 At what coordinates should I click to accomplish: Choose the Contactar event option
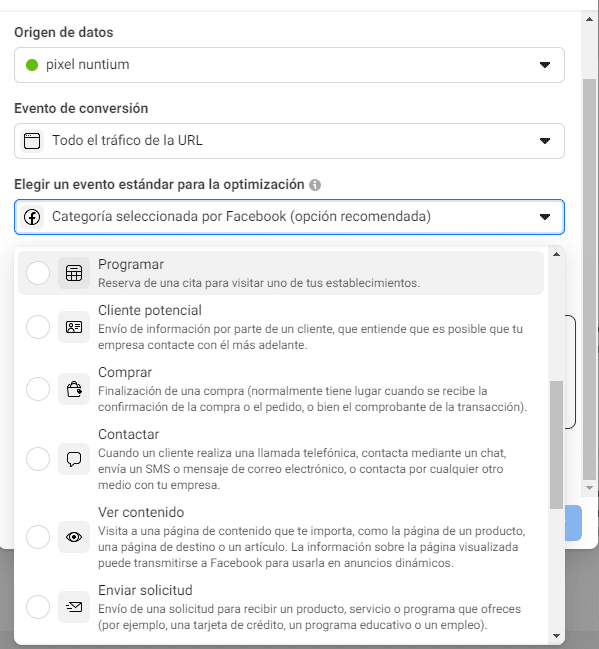click(281, 459)
